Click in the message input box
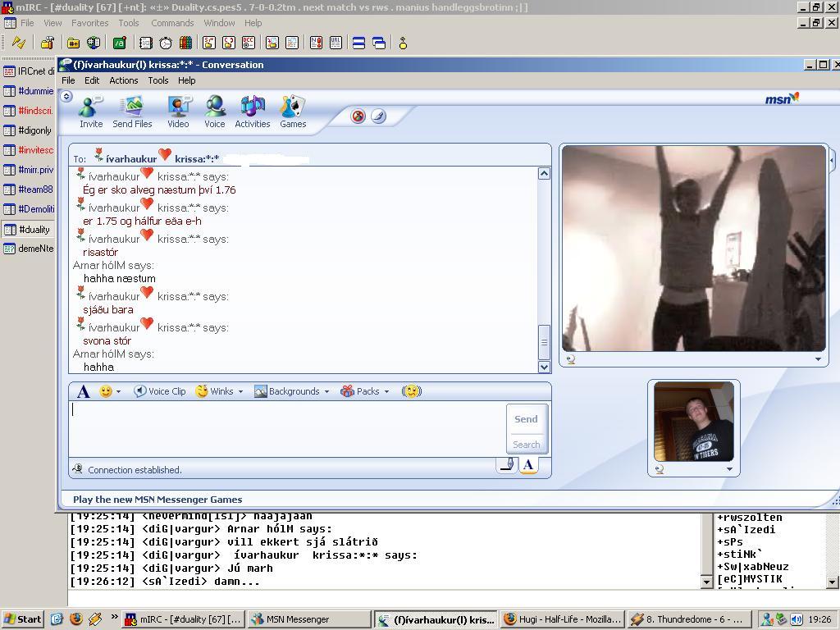This screenshot has width=840, height=630. point(287,428)
